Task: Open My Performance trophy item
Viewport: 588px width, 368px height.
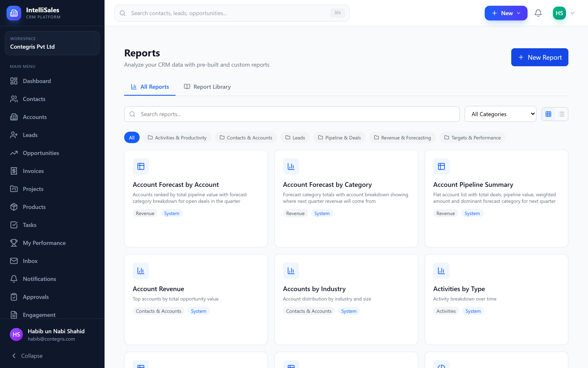Action: pos(52,243)
